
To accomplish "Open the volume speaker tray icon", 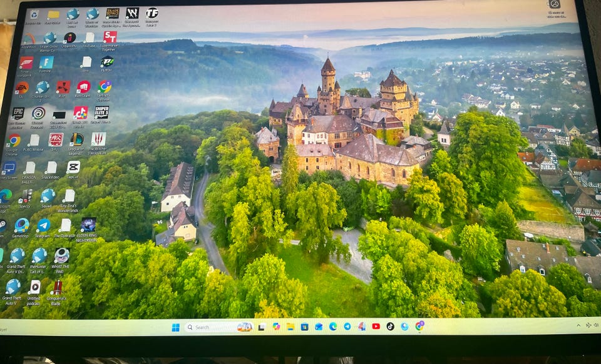I will (597, 325).
